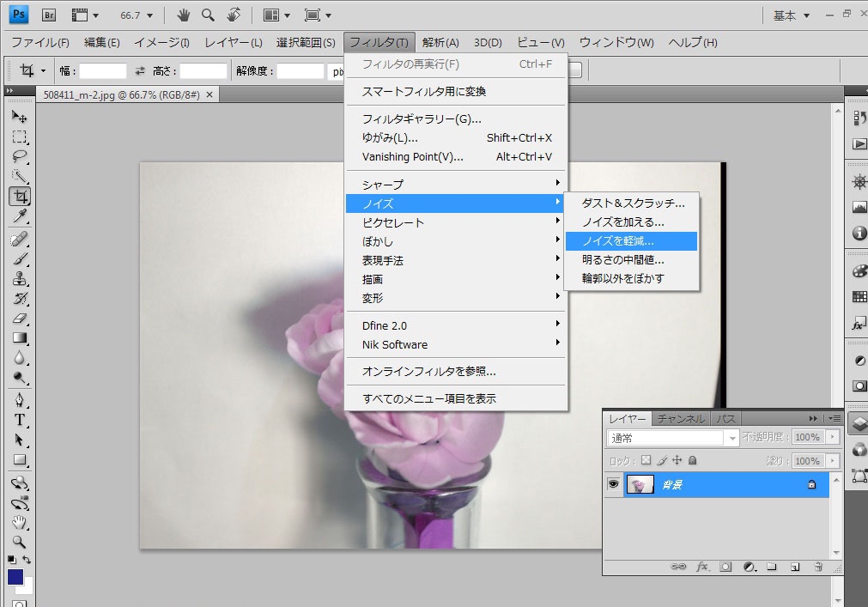Screen dimensions: 868x607
Task: Click the 解像度 resolution input field
Action: coord(300,71)
